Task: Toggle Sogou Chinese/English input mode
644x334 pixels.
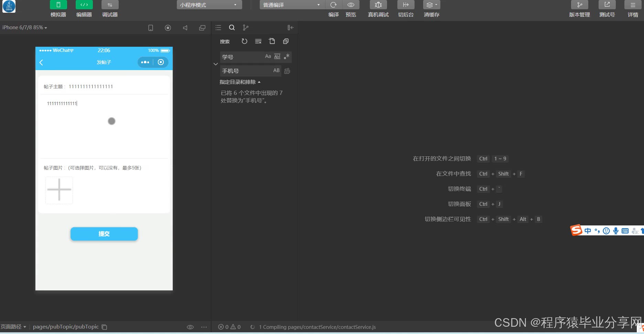Action: point(588,231)
